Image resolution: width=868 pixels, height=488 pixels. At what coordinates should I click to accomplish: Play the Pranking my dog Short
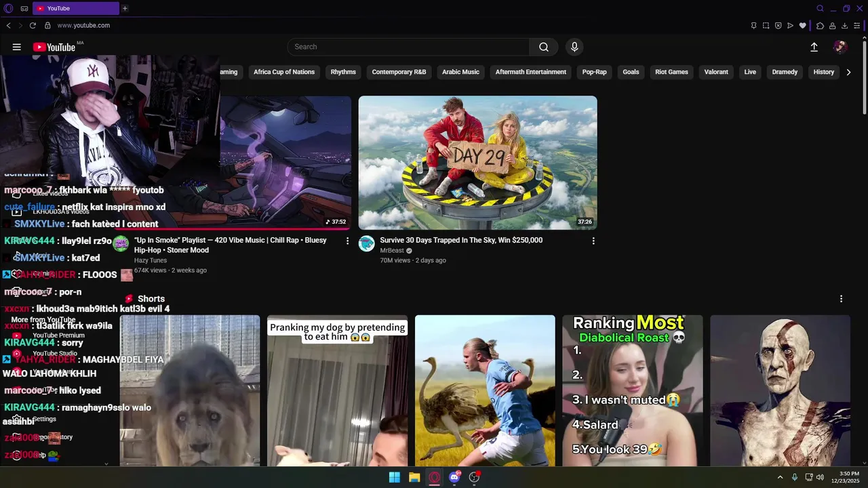338,390
